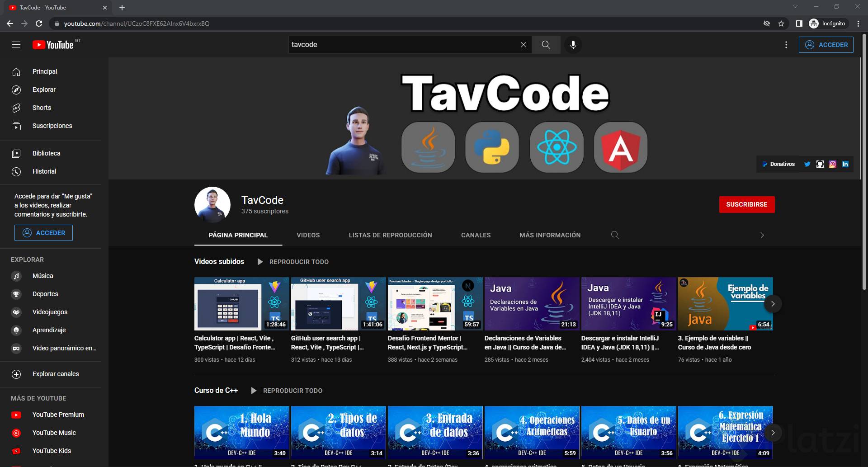Open the channel's LinkedIn link
The width and height of the screenshot is (868, 467).
point(845,164)
